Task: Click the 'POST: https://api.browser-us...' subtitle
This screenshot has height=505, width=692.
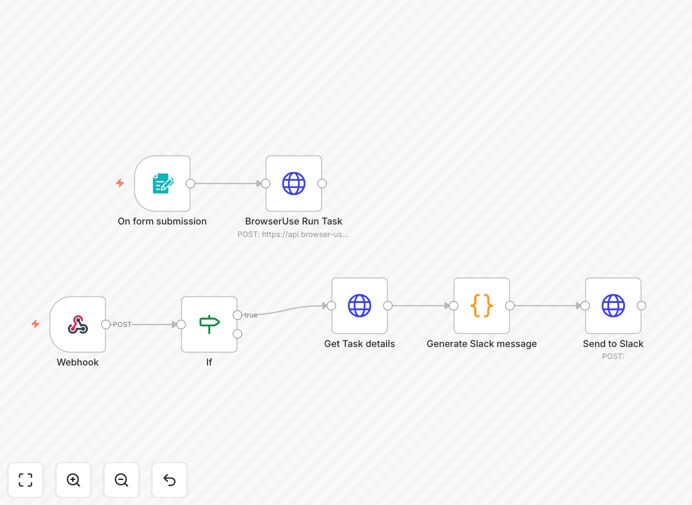Action: click(x=293, y=234)
